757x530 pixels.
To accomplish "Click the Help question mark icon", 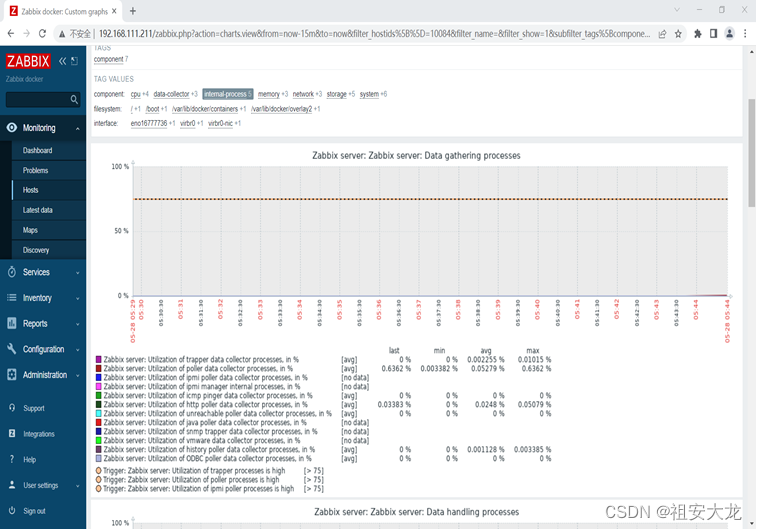I will point(12,459).
